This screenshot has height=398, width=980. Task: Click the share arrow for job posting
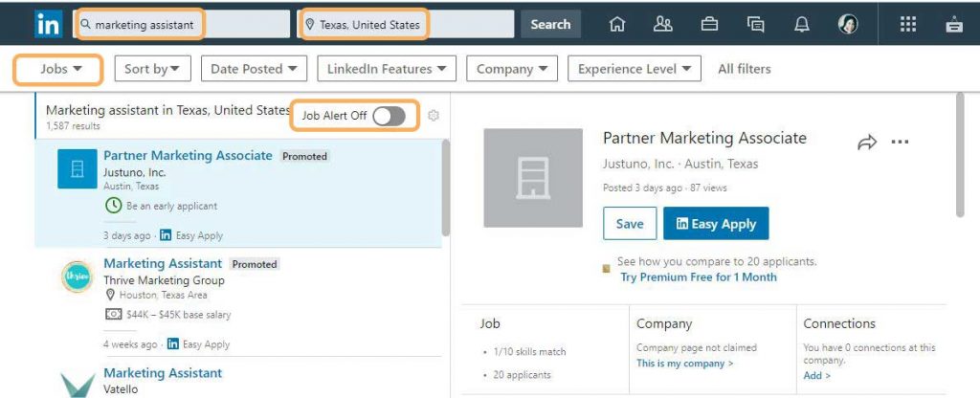pyautogui.click(x=867, y=143)
